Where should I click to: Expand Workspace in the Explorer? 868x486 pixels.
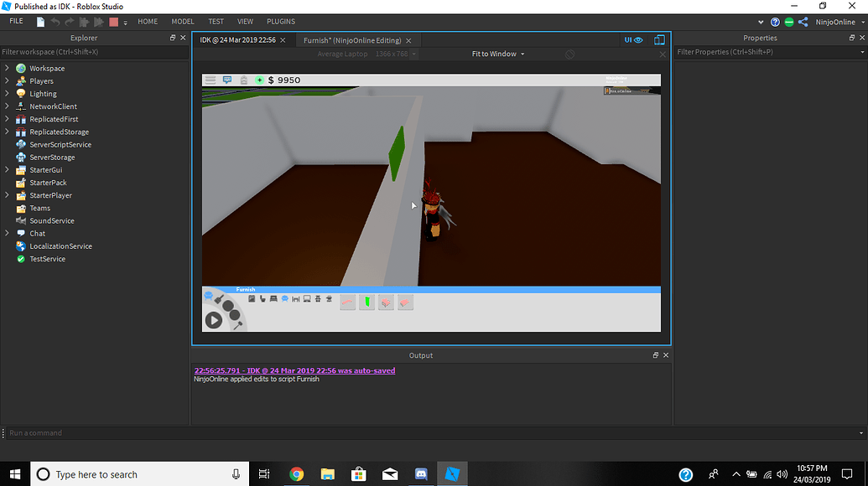click(x=7, y=68)
